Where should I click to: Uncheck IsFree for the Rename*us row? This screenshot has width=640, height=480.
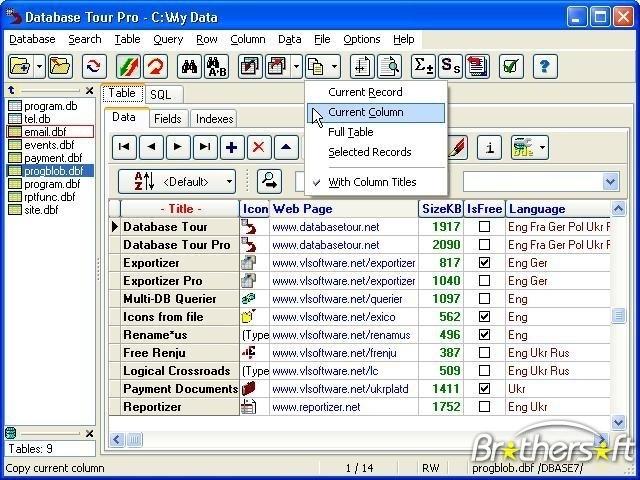coord(484,335)
